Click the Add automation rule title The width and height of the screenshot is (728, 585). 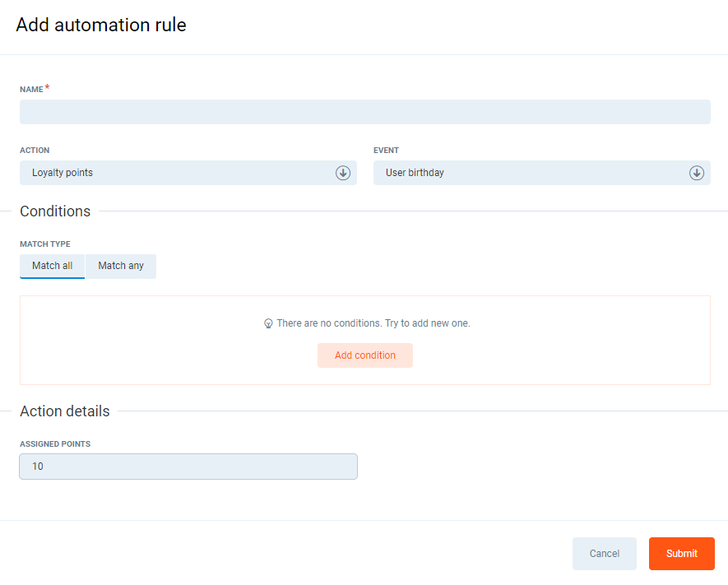pyautogui.click(x=101, y=26)
